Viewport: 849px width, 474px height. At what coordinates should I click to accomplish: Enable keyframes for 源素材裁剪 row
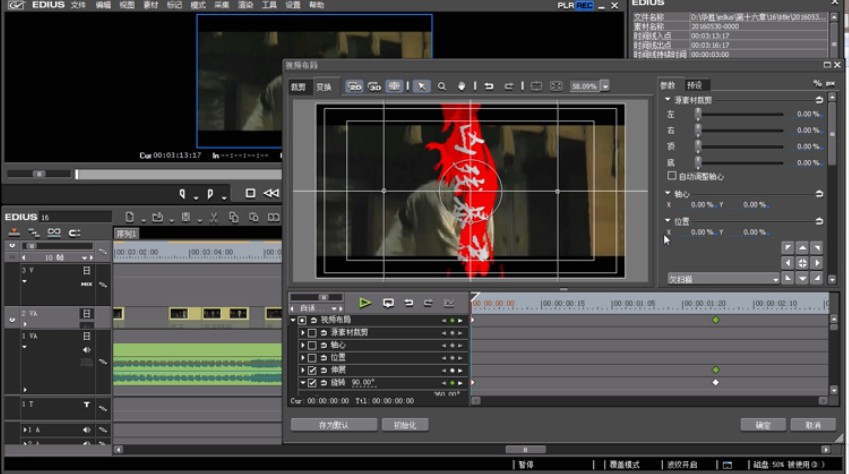pyautogui.click(x=312, y=333)
